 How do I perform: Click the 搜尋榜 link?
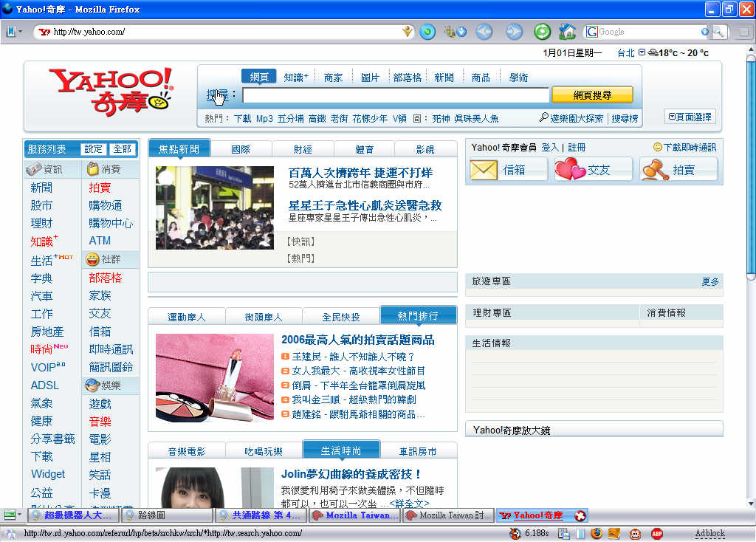pos(625,118)
